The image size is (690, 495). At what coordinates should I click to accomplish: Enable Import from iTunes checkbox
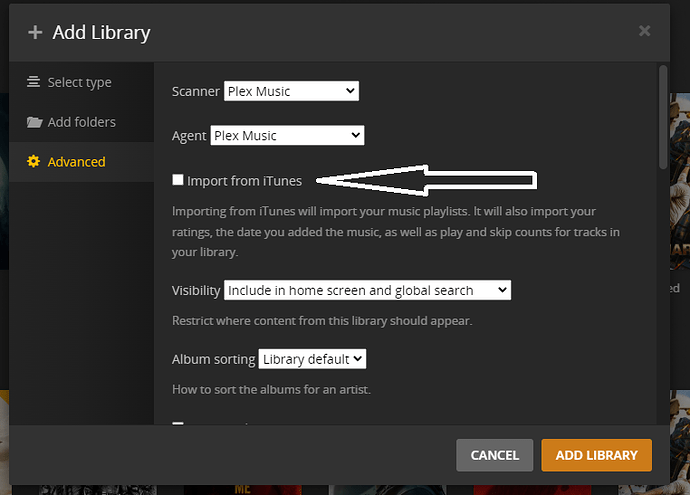pyautogui.click(x=178, y=180)
